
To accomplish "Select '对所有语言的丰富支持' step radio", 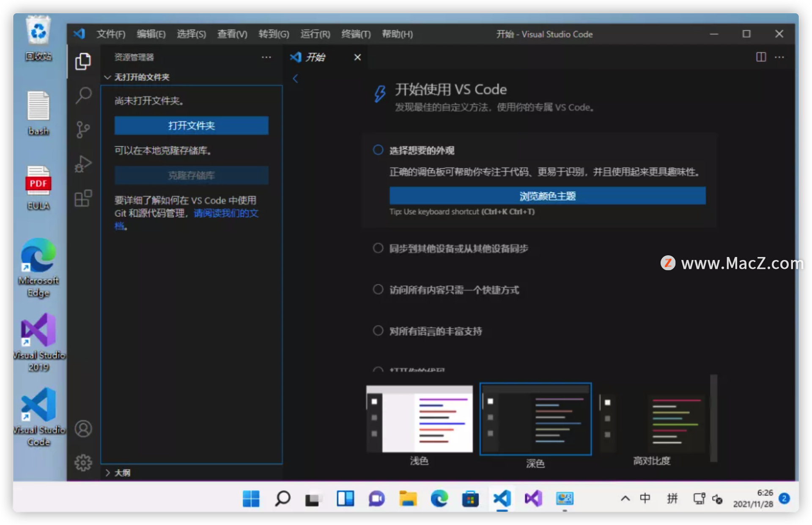I will click(378, 331).
